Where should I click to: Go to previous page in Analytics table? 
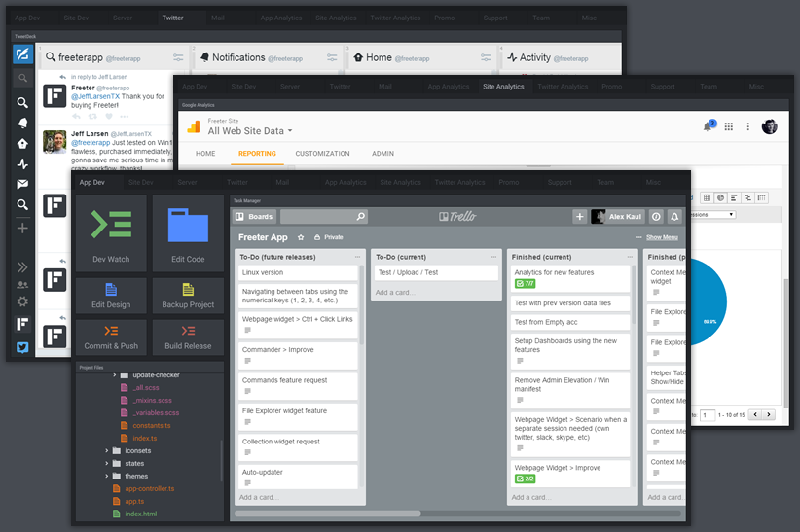click(x=755, y=414)
